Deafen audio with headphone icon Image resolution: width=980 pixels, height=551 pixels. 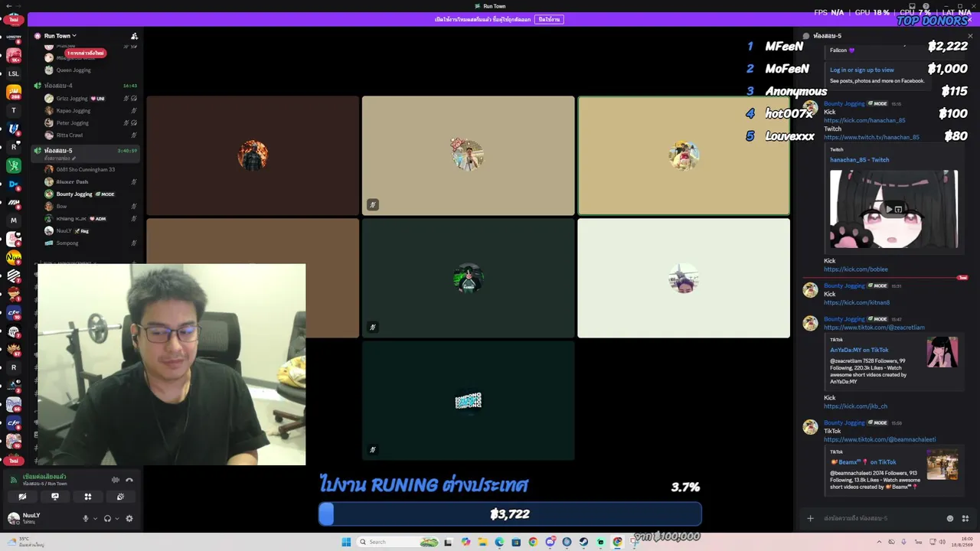click(x=107, y=518)
